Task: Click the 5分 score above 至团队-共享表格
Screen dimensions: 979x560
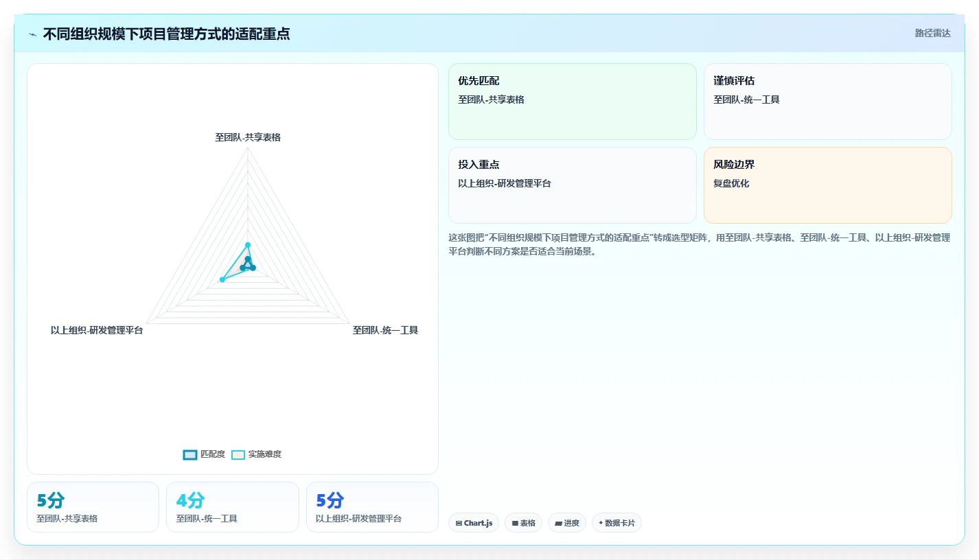Action: pyautogui.click(x=51, y=500)
